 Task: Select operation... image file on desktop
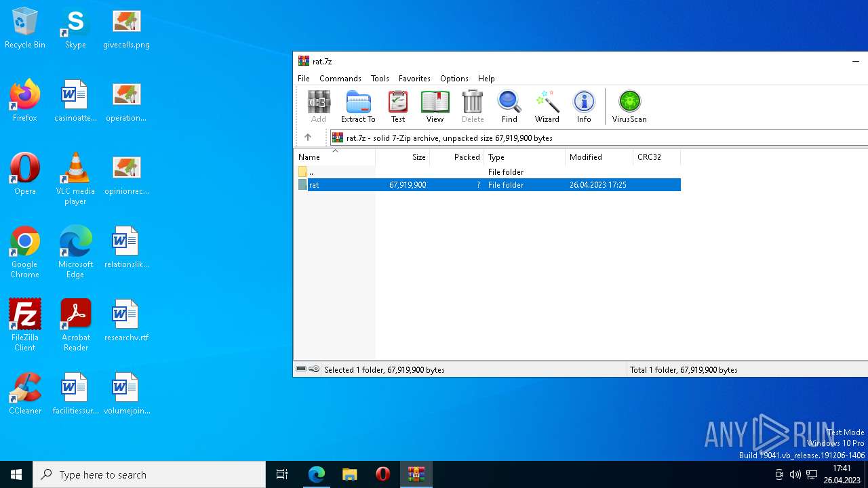[126, 102]
